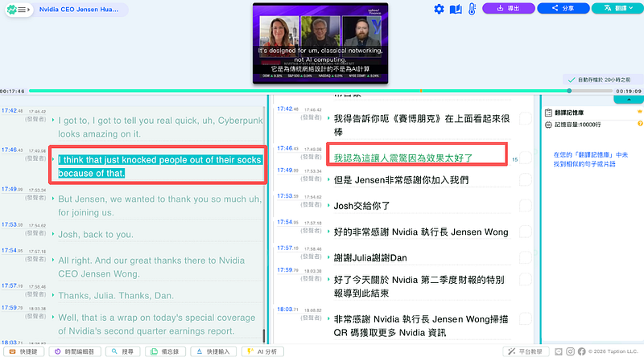Screen dimensions: 644x357
Task: Jump to left timestamp 17:53.59
Action: (x=12, y=224)
